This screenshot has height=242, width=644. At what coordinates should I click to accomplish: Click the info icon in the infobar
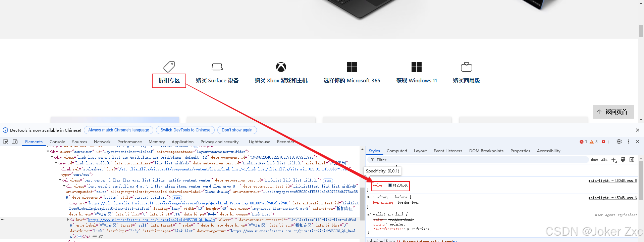5,130
